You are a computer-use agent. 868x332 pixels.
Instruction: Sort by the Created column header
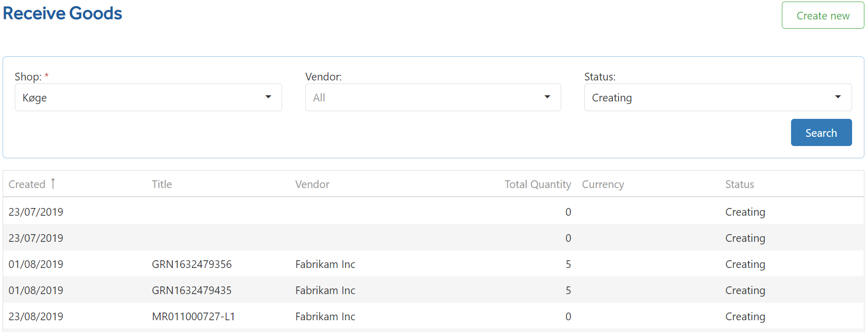pos(27,184)
